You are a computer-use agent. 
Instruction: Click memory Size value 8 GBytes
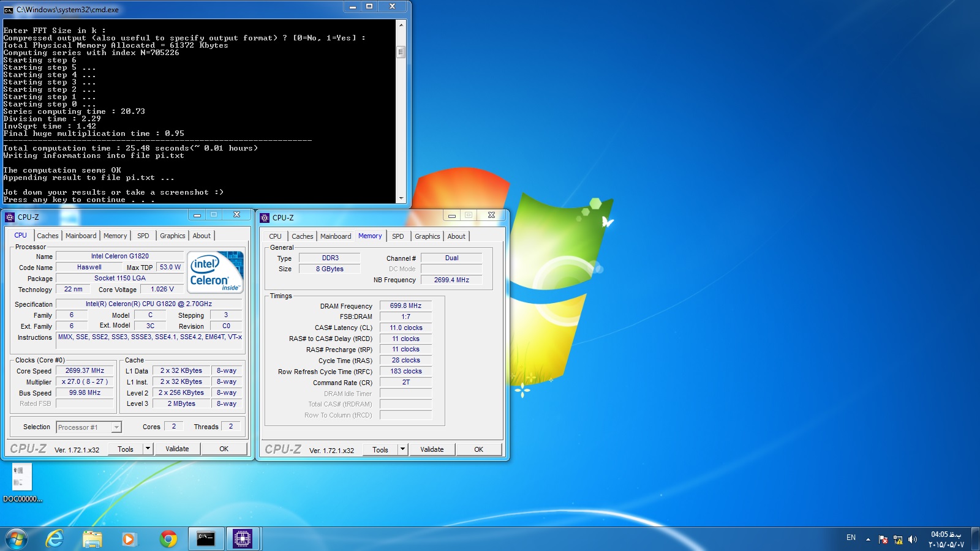pyautogui.click(x=330, y=269)
